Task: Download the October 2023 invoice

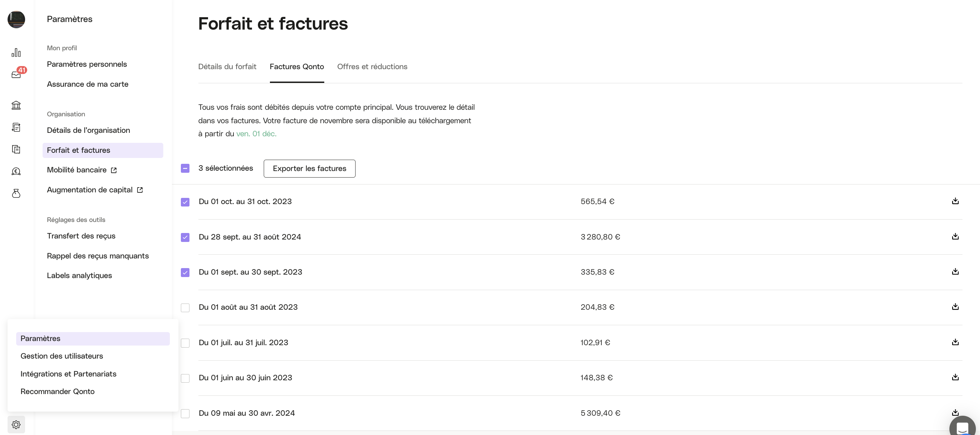Action: click(955, 201)
